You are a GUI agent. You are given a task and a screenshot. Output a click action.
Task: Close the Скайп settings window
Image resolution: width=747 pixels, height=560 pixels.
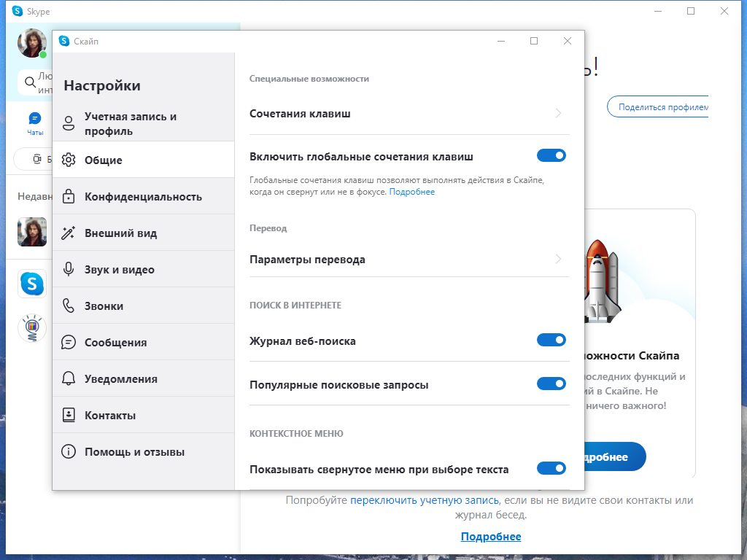[567, 41]
